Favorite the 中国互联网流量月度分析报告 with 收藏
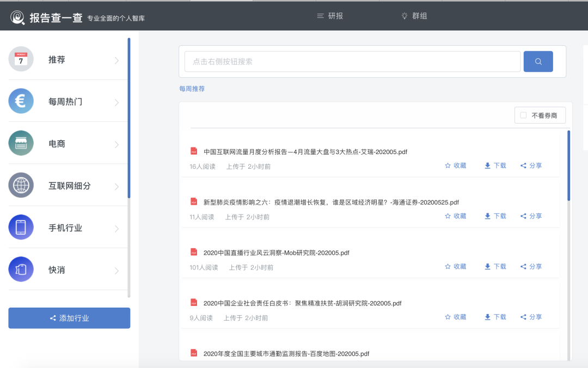Image resolution: width=588 pixels, height=368 pixels. 456,165
